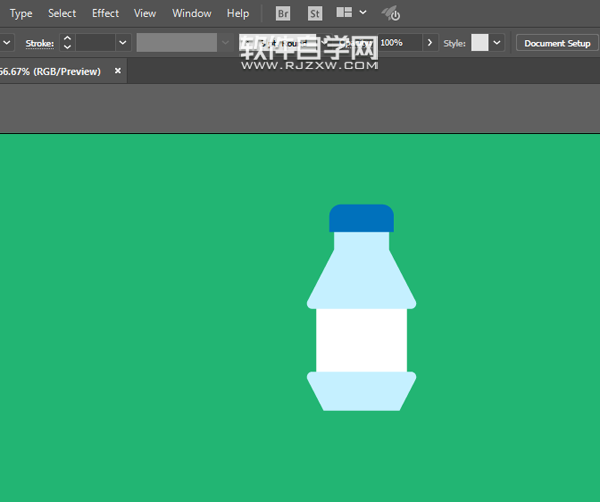Click the arrange documents layout icon

pyautogui.click(x=344, y=14)
